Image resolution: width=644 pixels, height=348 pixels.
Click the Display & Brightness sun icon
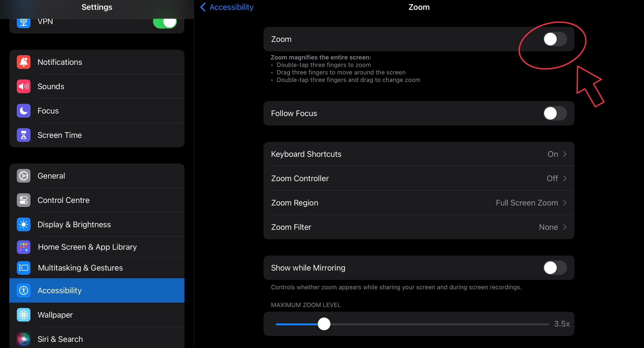click(23, 224)
